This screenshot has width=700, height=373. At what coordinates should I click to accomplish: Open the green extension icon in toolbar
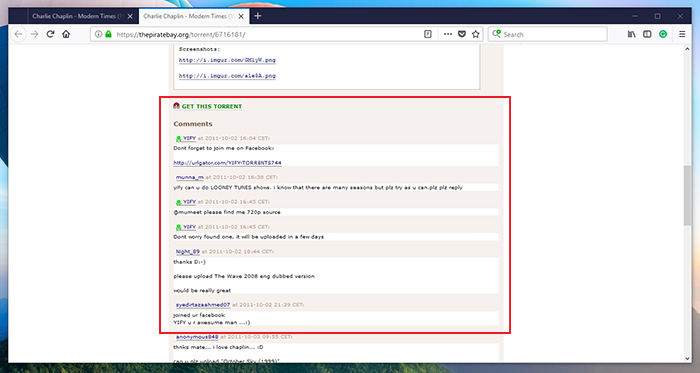663,34
